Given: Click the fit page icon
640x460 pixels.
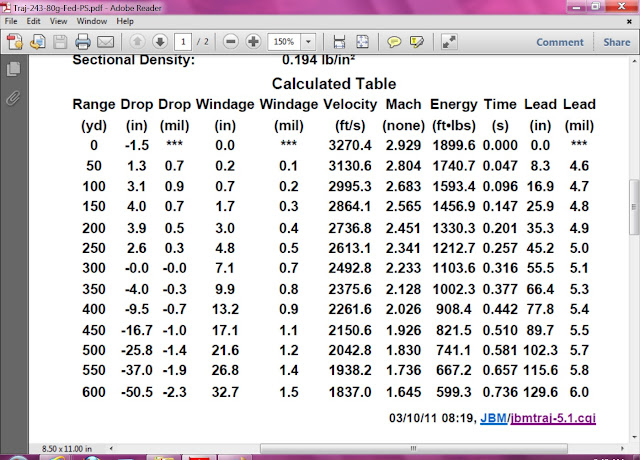Looking at the screenshot, I should tap(362, 42).
